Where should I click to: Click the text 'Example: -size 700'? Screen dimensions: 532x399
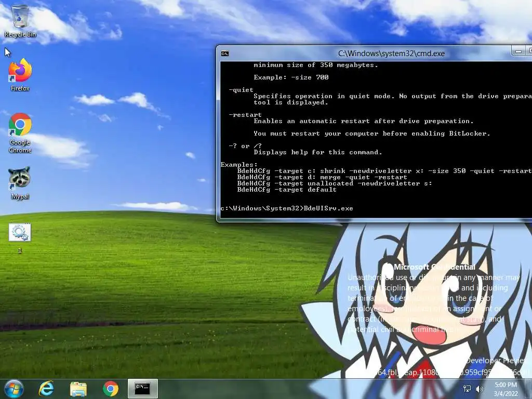tap(291, 77)
